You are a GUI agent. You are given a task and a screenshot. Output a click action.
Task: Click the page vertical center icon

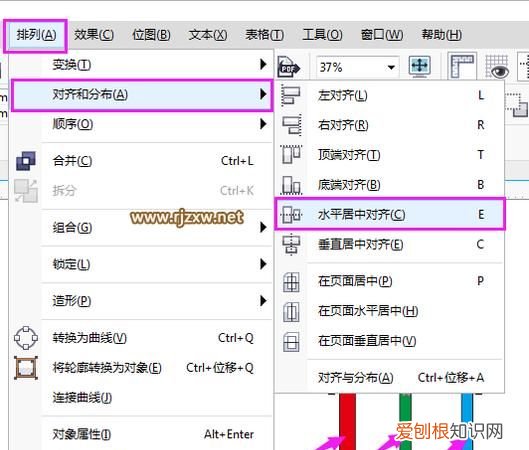291,342
